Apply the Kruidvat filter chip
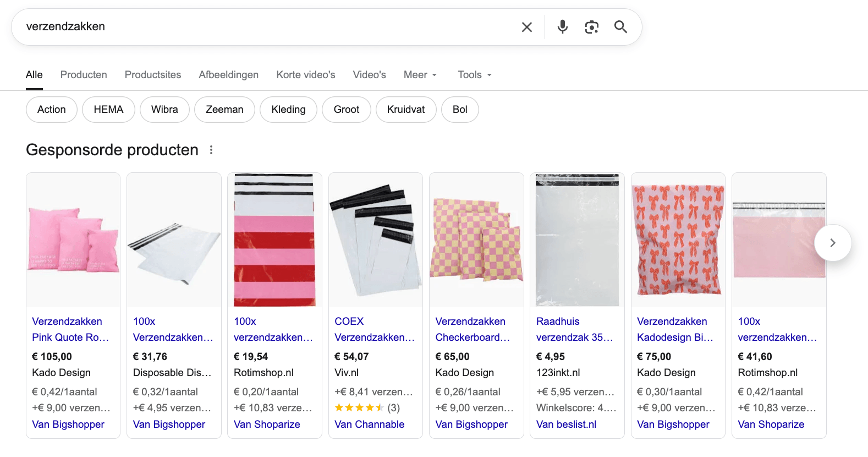The width and height of the screenshot is (868, 457). pyautogui.click(x=406, y=110)
